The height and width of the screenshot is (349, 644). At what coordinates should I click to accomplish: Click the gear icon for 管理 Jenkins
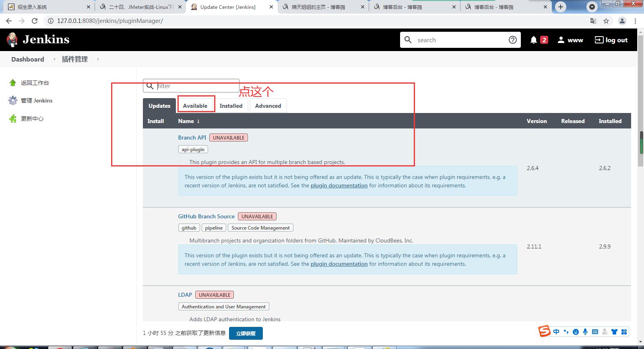[x=13, y=101]
